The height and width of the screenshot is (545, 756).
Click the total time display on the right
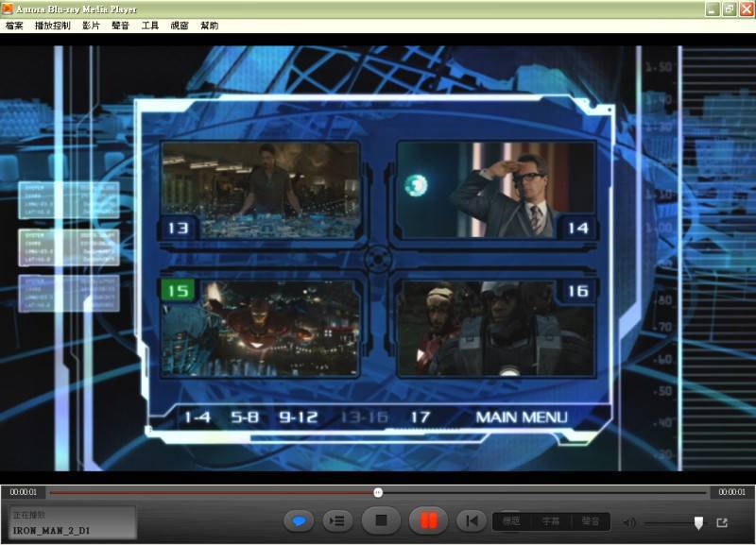pyautogui.click(x=731, y=492)
